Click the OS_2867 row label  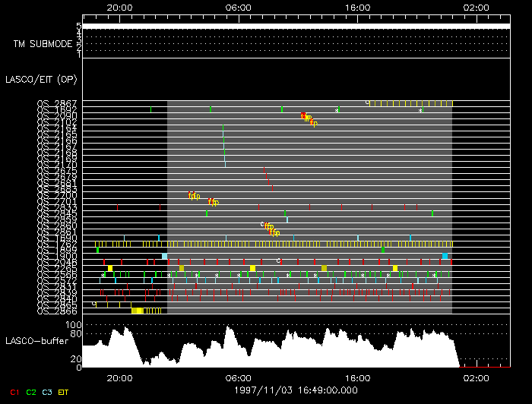pos(56,103)
